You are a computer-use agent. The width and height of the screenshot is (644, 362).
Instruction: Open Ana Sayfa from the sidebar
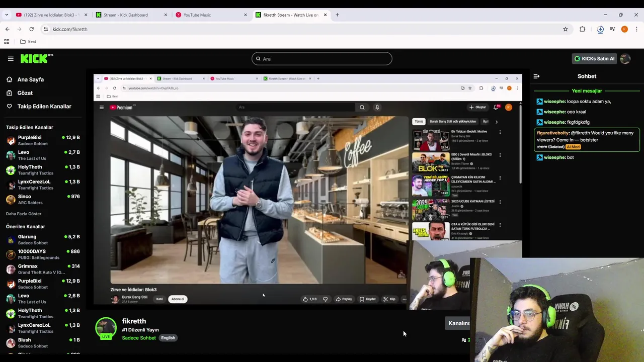[30, 79]
